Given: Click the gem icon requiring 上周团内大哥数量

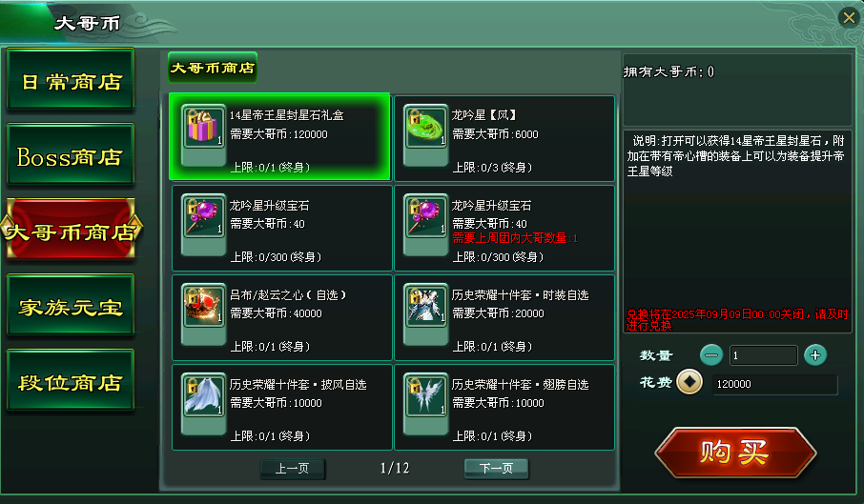Looking at the screenshot, I should pyautogui.click(x=426, y=215).
